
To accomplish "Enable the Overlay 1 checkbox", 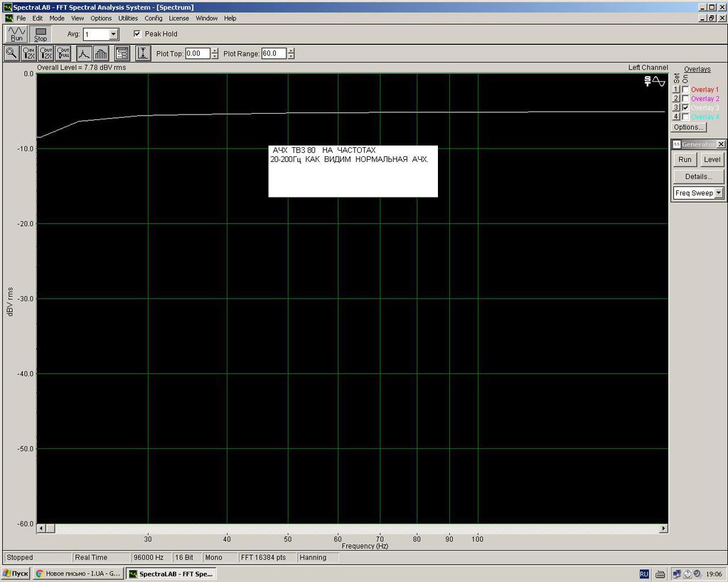I will pos(685,90).
